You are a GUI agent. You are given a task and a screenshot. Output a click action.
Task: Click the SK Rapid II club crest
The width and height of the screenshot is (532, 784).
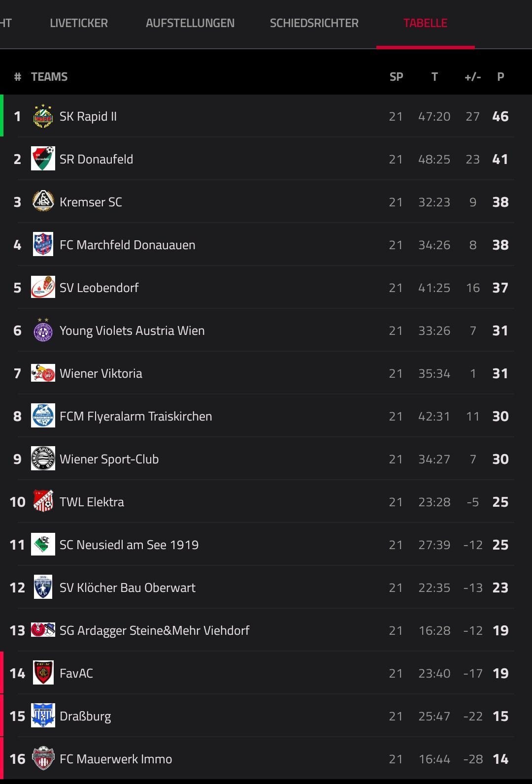click(43, 116)
